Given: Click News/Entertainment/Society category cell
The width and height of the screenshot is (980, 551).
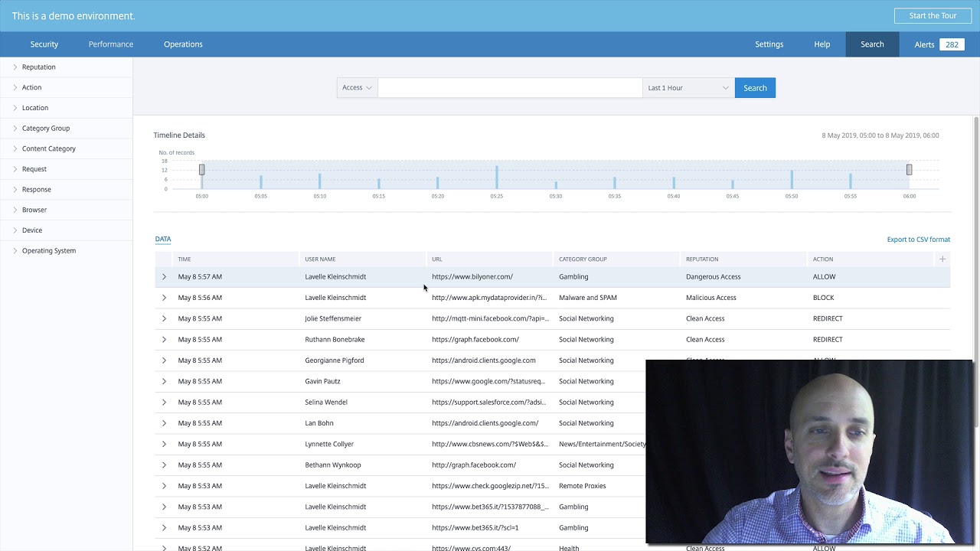Looking at the screenshot, I should [x=603, y=444].
